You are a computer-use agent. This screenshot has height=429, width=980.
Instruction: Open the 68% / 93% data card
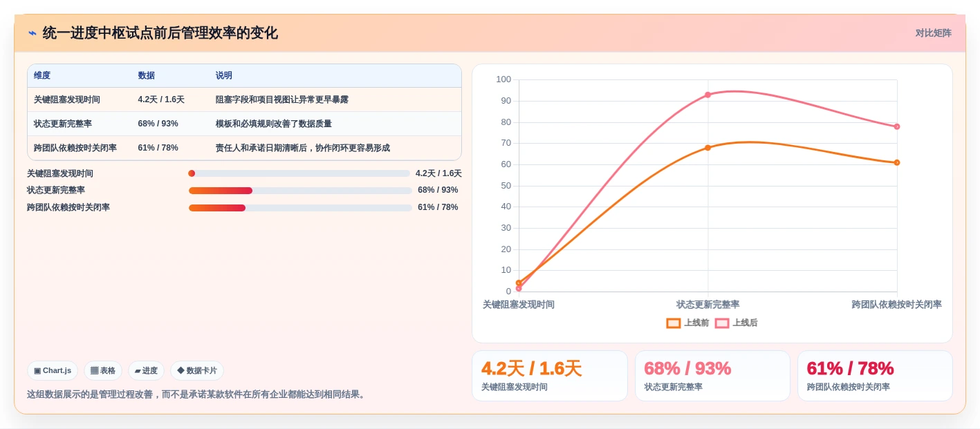tap(712, 376)
